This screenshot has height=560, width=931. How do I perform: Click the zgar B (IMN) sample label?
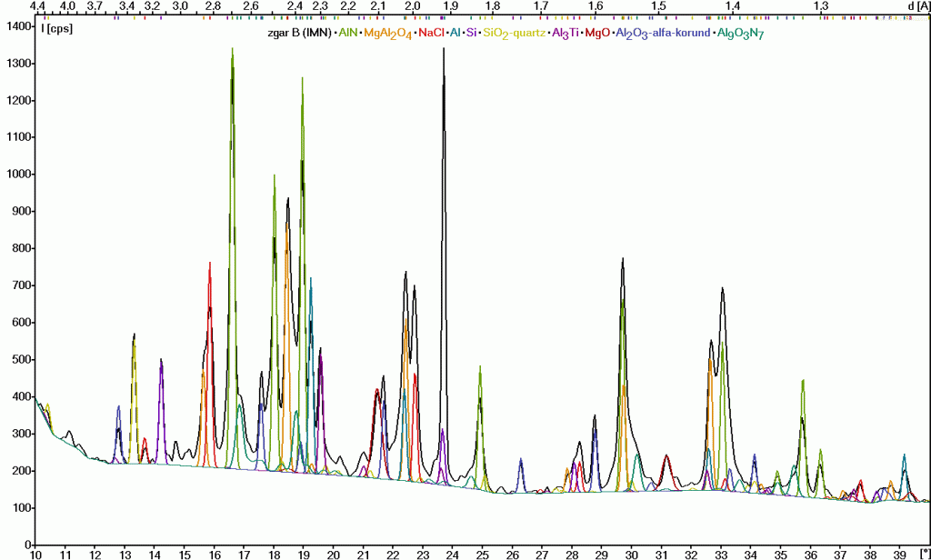pyautogui.click(x=299, y=33)
